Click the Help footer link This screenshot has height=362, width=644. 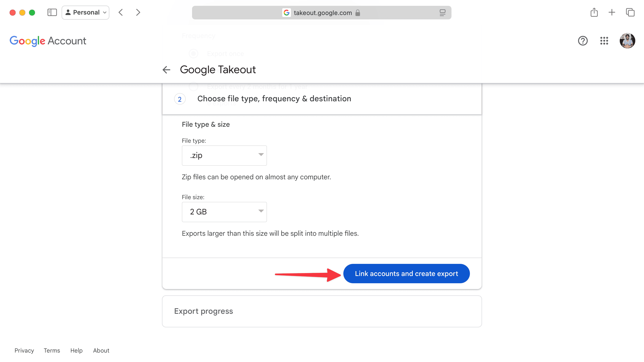coord(77,351)
